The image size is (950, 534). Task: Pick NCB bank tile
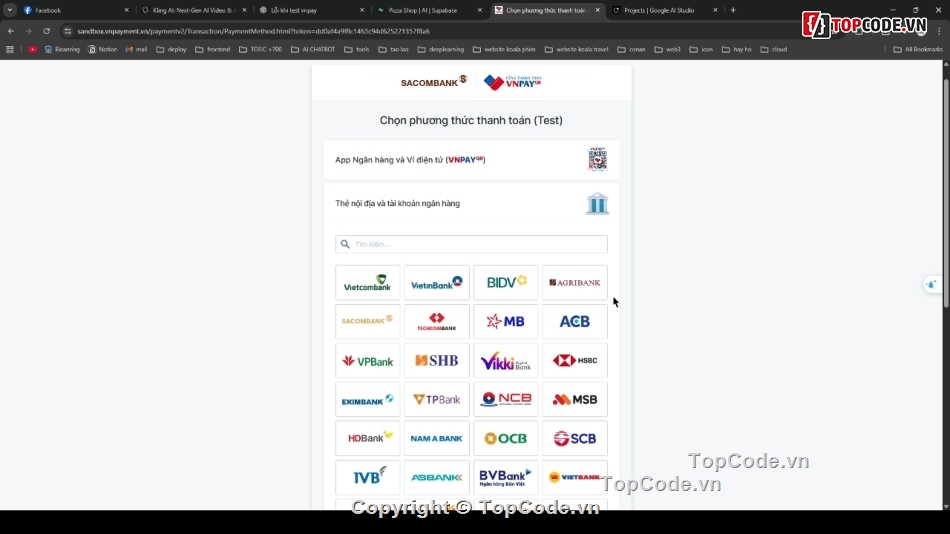point(506,399)
